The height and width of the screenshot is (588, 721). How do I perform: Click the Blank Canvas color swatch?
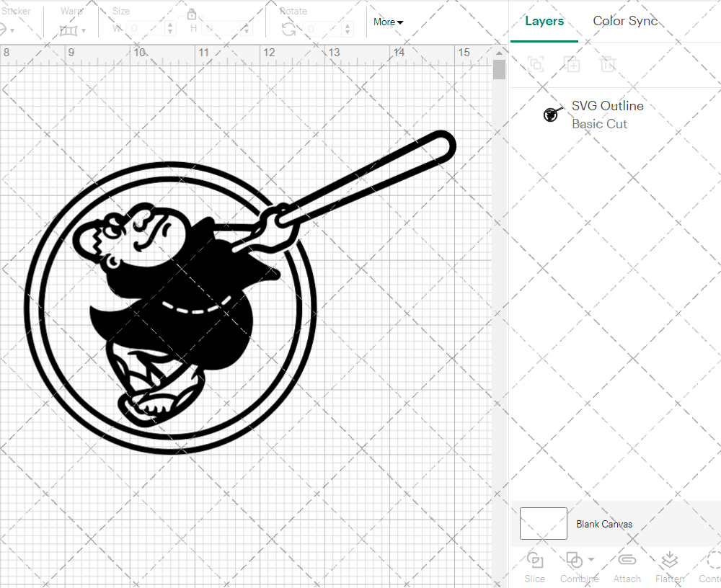[x=543, y=524]
